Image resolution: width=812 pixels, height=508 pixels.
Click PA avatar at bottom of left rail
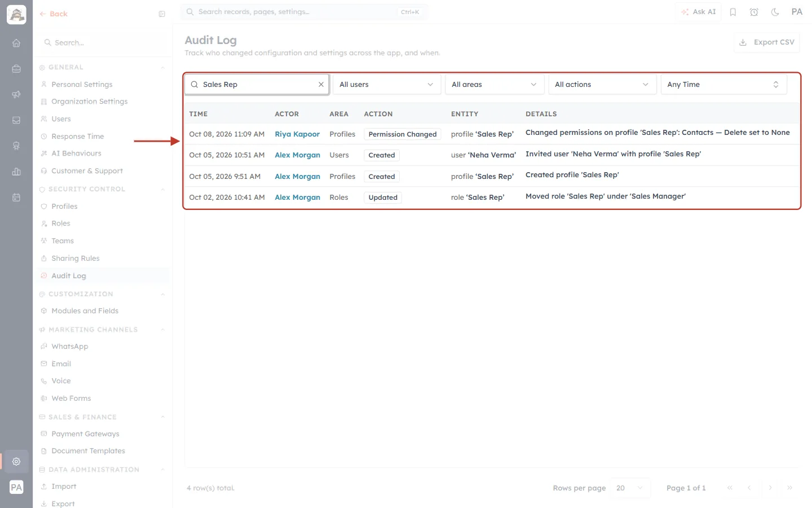click(16, 487)
